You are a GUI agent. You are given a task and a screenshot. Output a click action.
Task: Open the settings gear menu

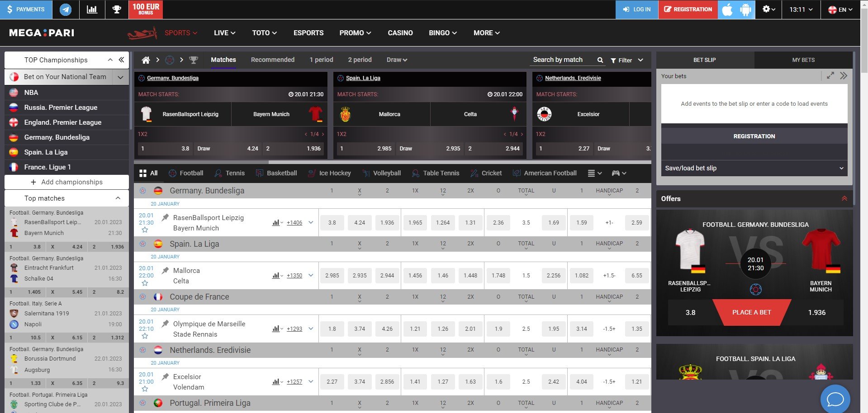[x=768, y=9]
